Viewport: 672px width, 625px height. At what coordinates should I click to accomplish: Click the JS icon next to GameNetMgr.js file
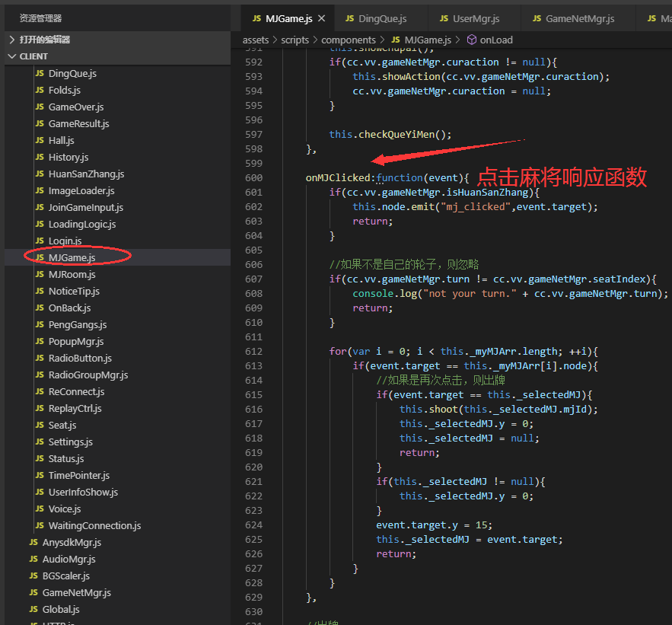coord(35,592)
